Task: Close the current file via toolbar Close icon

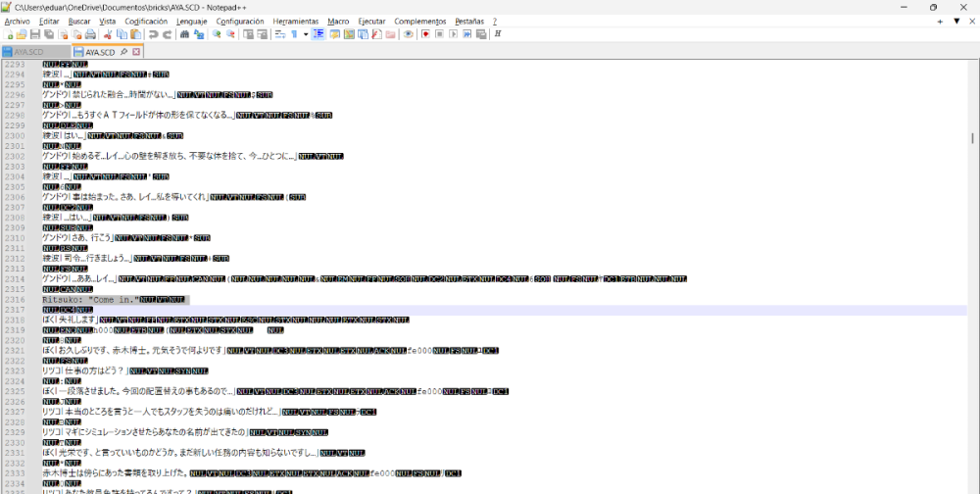Action: 63,33
